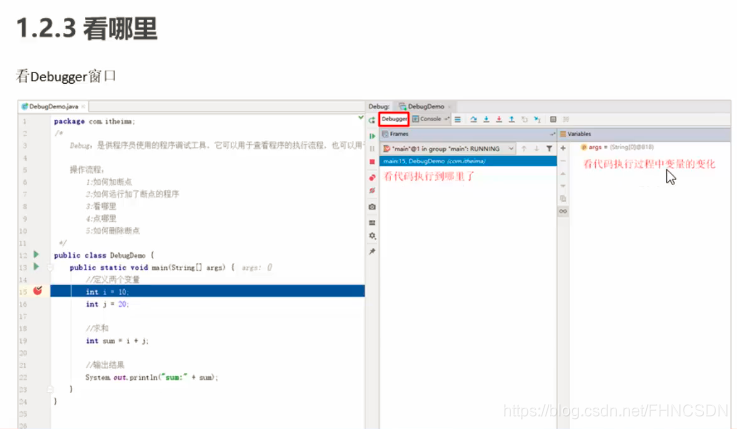Click the camera thread dump icon
The height and width of the screenshot is (429, 737).
coord(372,207)
